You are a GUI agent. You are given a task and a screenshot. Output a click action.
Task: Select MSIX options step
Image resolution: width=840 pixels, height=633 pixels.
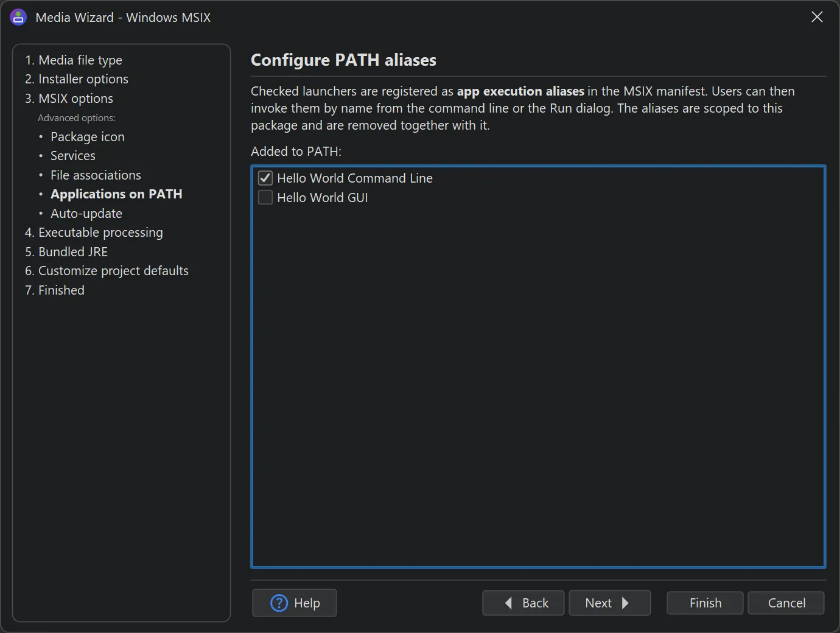point(69,99)
